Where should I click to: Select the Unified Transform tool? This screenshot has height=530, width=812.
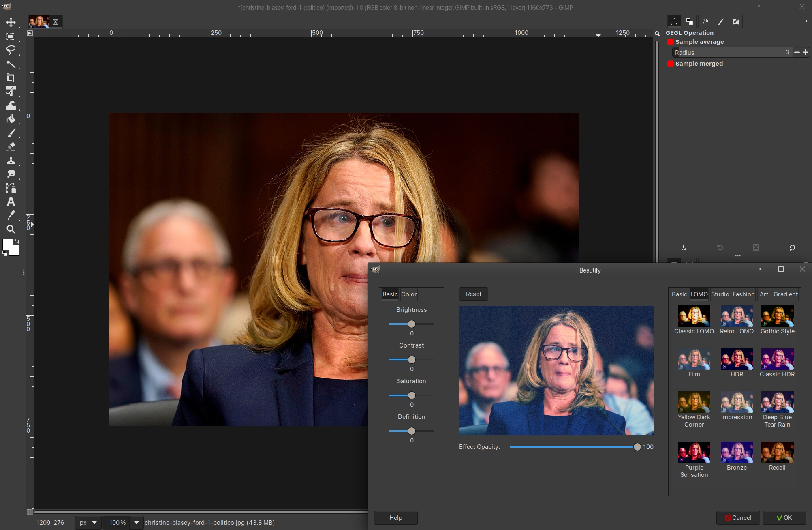(11, 92)
